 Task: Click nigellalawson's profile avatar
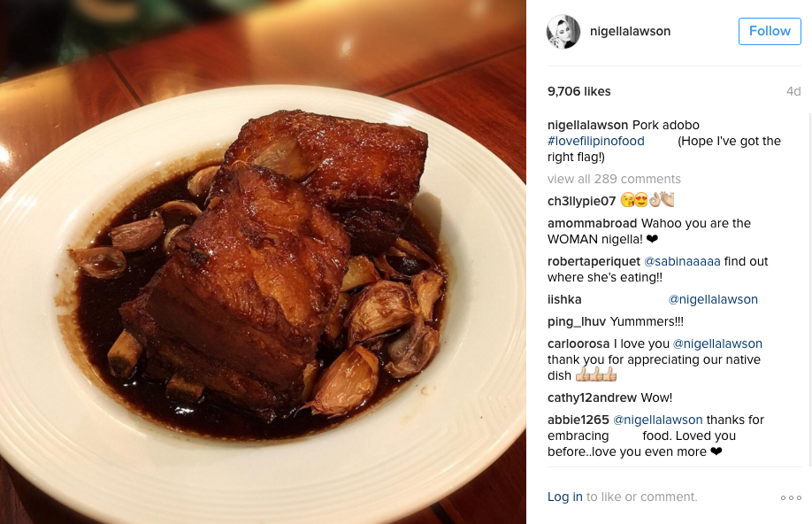coord(563,32)
